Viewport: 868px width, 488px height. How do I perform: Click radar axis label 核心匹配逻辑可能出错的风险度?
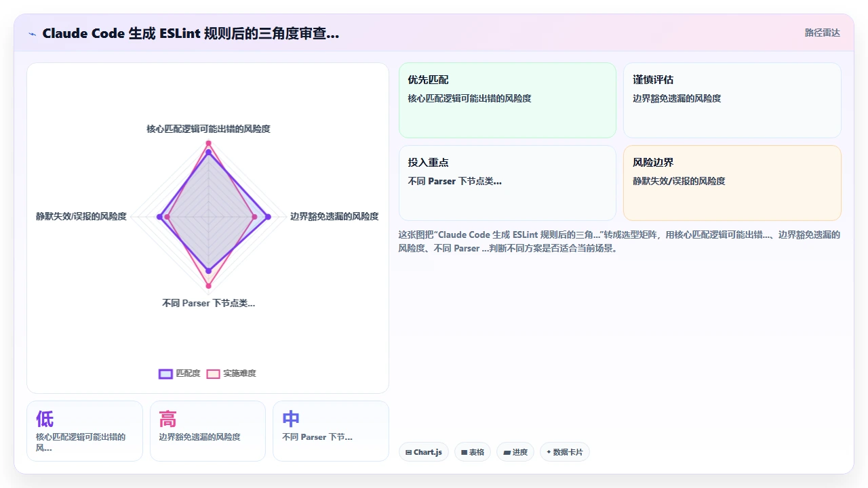tap(208, 129)
